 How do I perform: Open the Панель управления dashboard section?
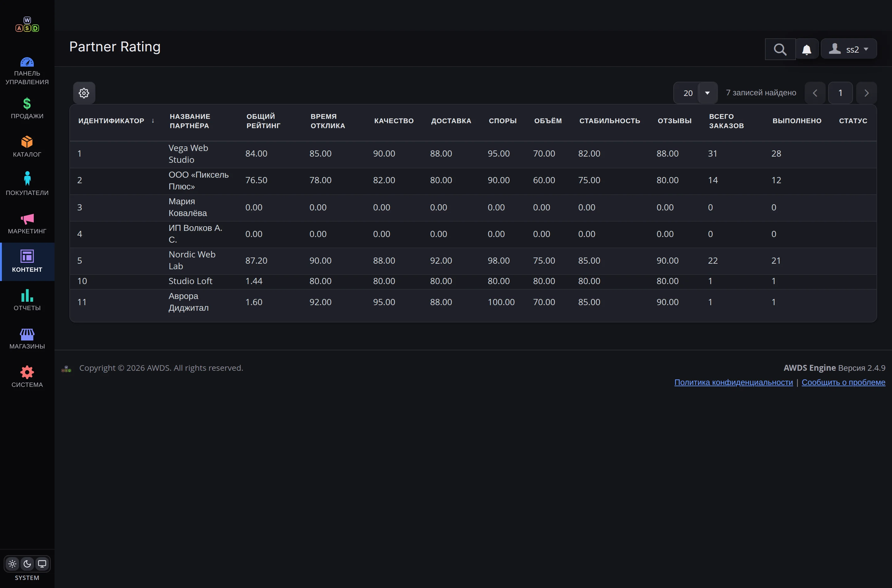tap(27, 71)
